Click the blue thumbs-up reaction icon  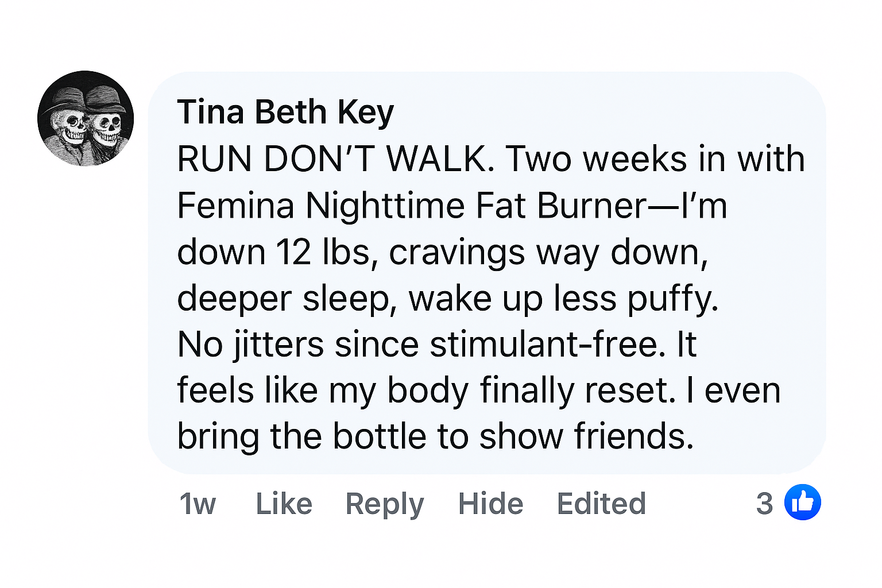point(802,502)
